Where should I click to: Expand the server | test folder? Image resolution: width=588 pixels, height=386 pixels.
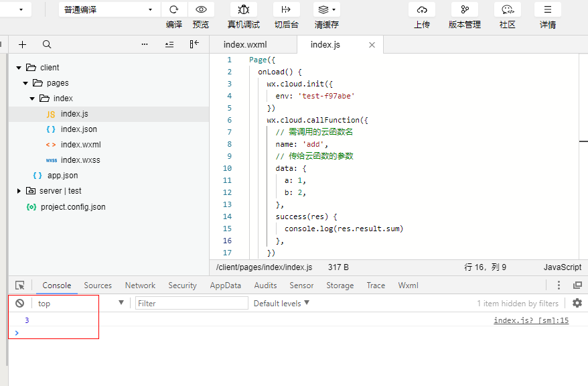[19, 191]
